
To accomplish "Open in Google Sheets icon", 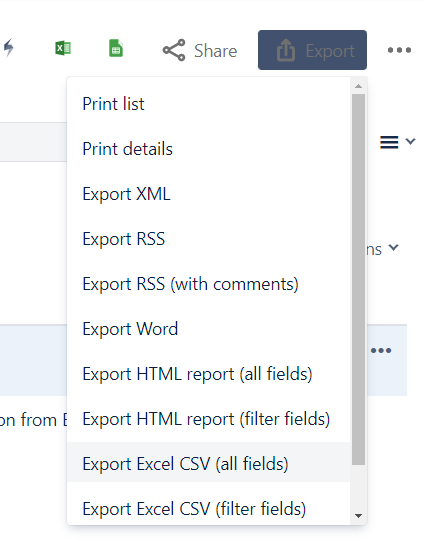I will (x=116, y=48).
